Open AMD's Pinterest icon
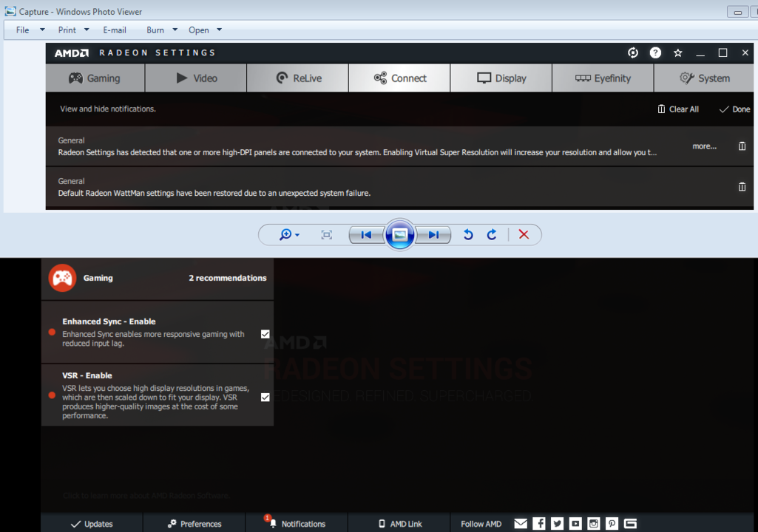Image resolution: width=758 pixels, height=532 pixels. 612,524
